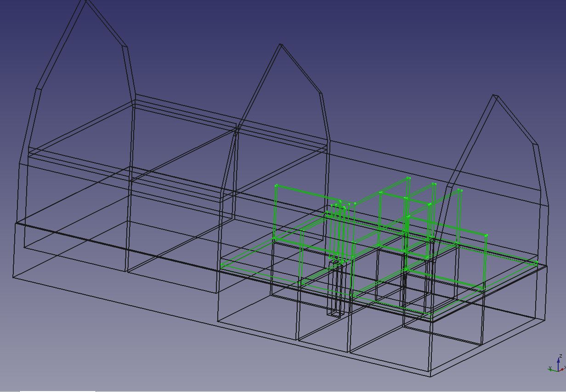Select the peak of the right gable
566x392 pixels.
pyautogui.click(x=495, y=95)
